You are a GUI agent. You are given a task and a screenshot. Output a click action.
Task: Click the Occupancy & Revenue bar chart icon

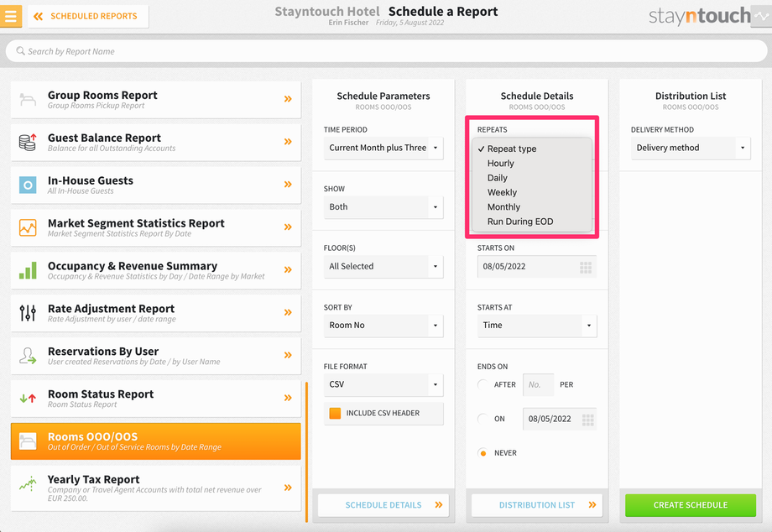click(28, 270)
